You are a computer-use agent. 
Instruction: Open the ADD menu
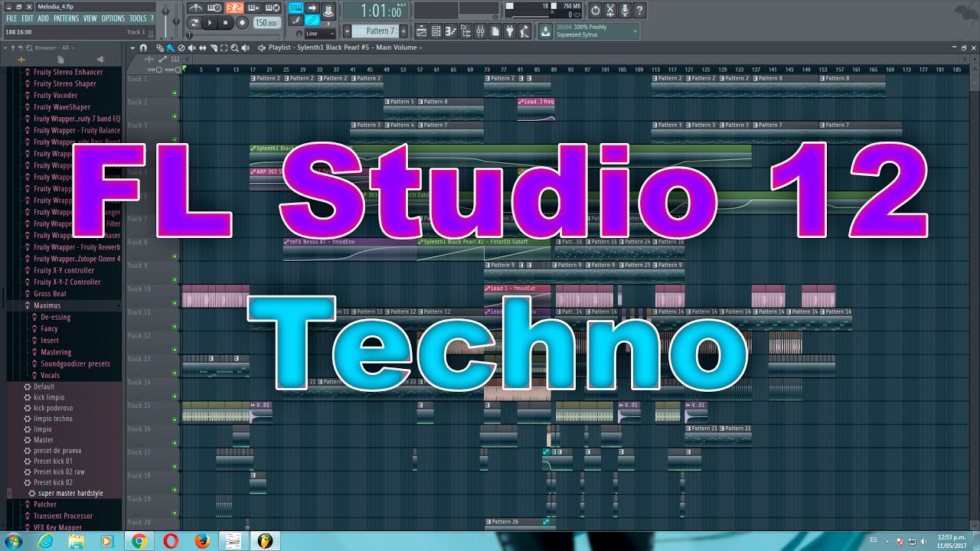pyautogui.click(x=44, y=18)
